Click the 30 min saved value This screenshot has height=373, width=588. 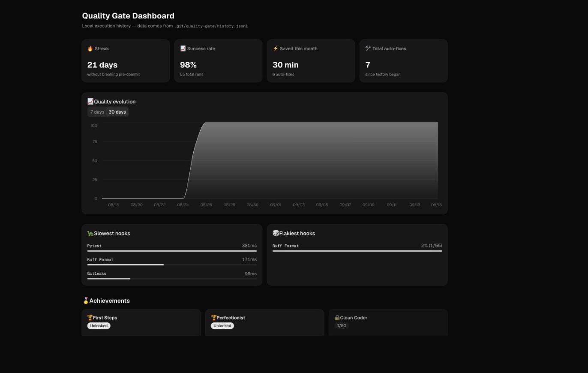point(285,65)
